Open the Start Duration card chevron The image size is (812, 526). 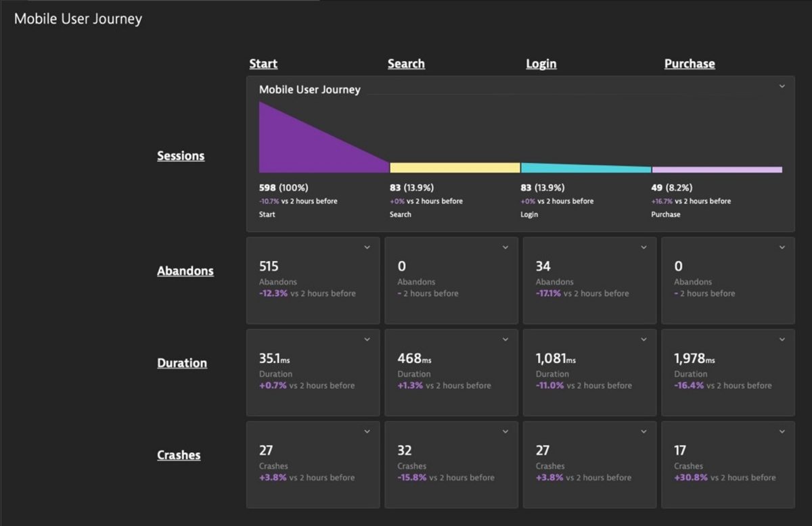coord(367,339)
